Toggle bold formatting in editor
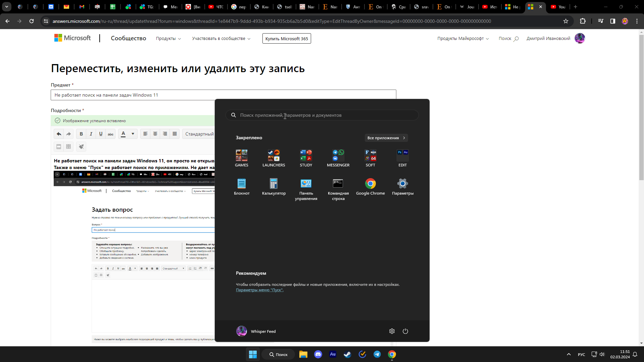Viewport: 644px width, 362px height. (x=81, y=134)
